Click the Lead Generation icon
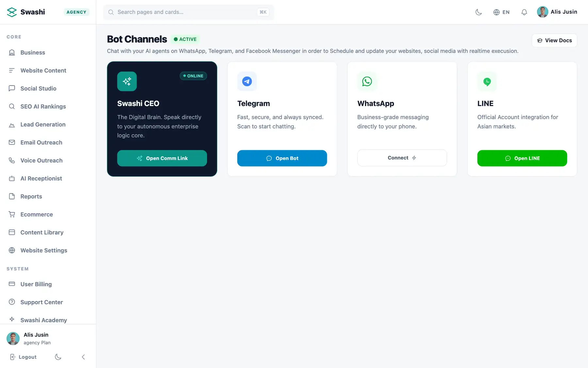The image size is (588, 368). tap(12, 125)
